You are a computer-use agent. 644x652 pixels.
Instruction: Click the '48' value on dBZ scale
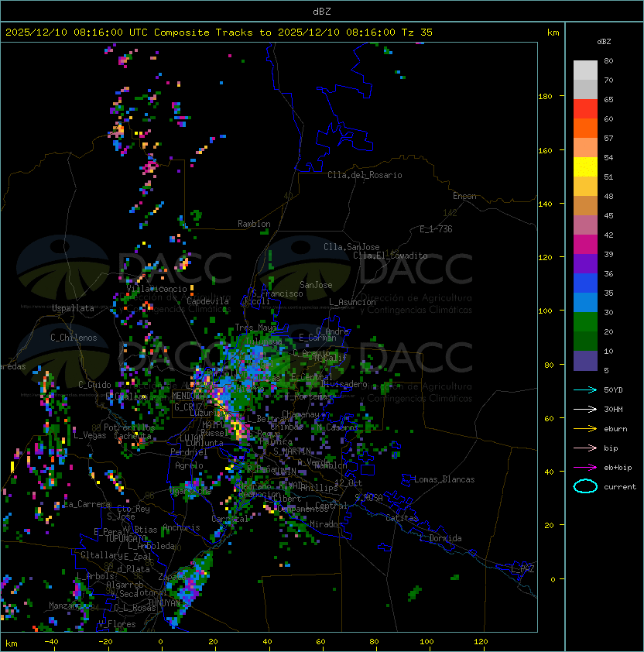click(x=608, y=196)
